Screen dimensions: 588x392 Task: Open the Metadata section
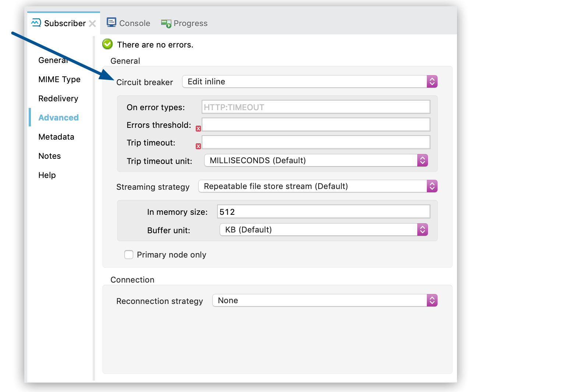click(x=56, y=137)
